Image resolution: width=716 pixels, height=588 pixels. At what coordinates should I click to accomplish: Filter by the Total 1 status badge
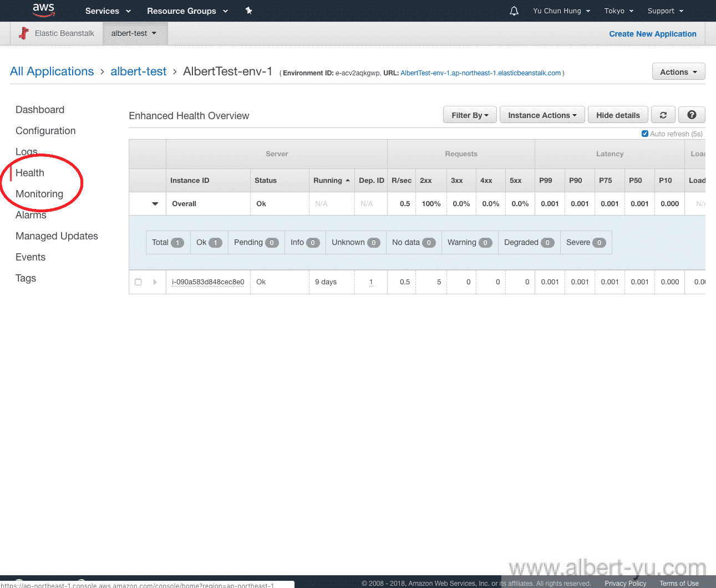point(168,243)
